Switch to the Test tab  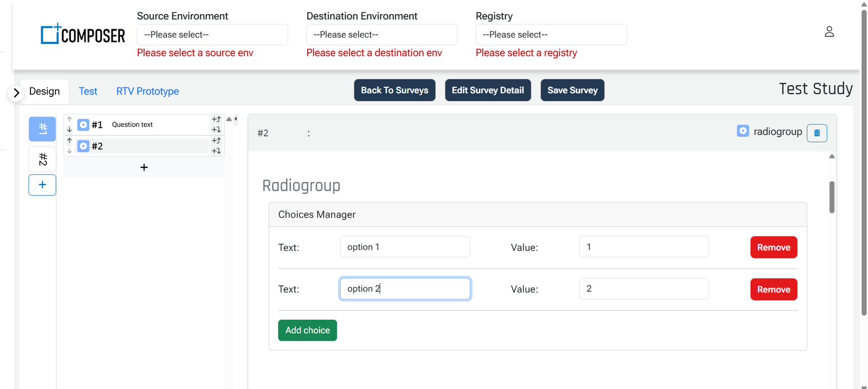(88, 91)
